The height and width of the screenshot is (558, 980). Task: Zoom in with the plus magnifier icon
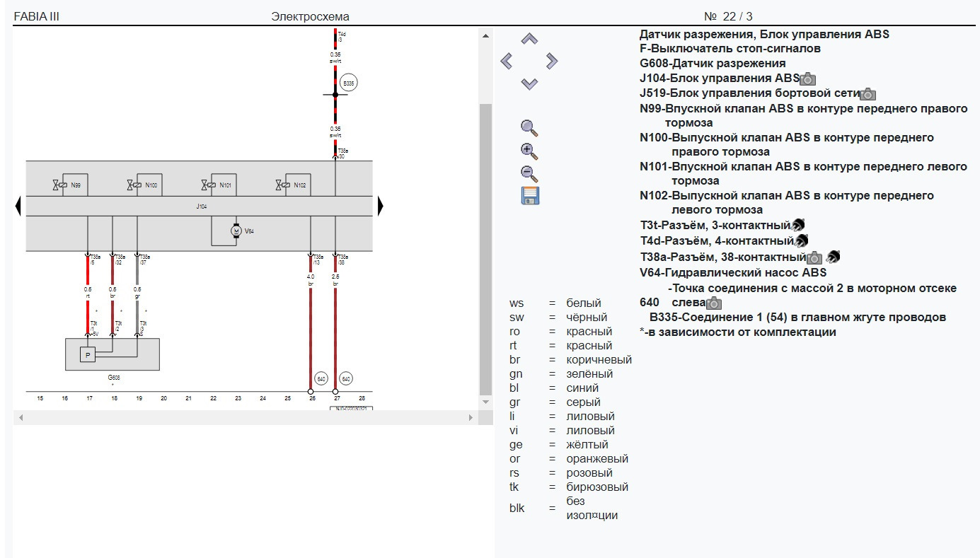pos(530,151)
